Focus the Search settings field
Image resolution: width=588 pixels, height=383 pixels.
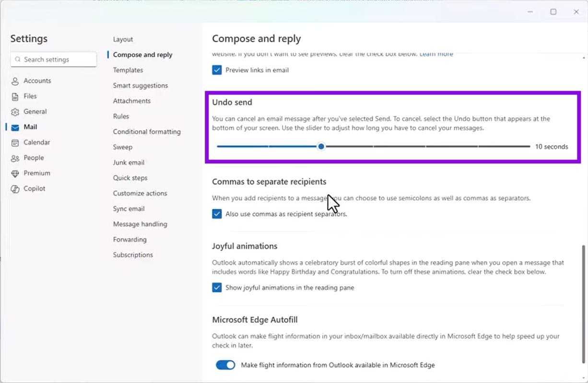(x=53, y=59)
